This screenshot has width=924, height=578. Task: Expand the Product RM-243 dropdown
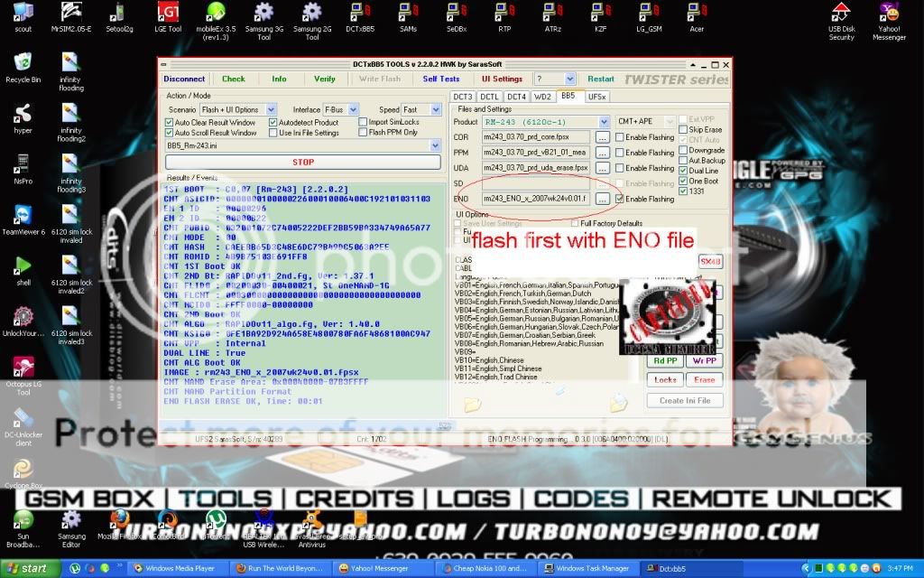click(604, 122)
